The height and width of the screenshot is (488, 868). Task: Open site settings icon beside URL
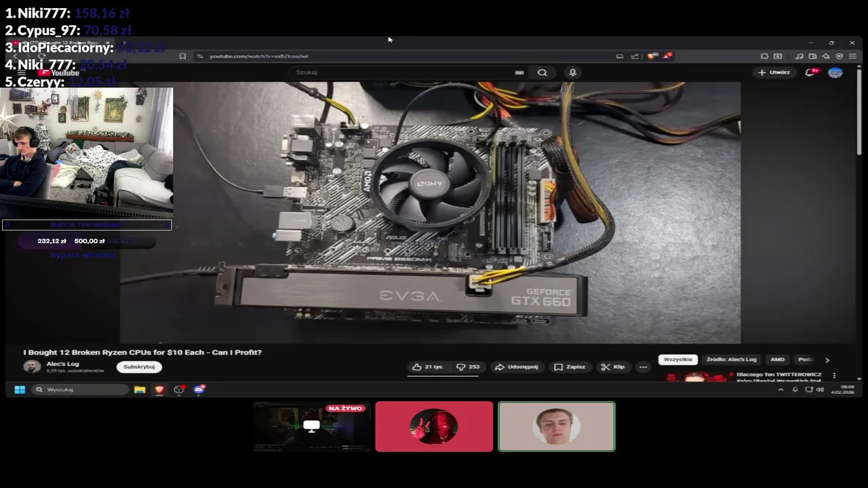click(x=199, y=56)
